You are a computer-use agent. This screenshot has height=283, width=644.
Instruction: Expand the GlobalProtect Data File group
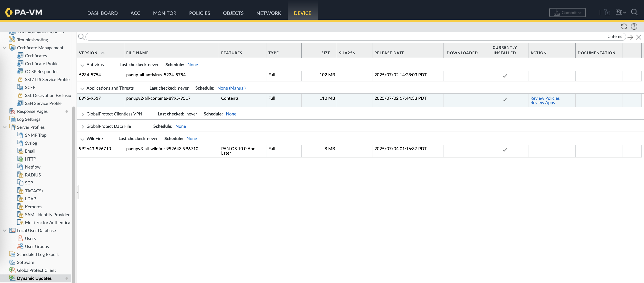tap(83, 127)
